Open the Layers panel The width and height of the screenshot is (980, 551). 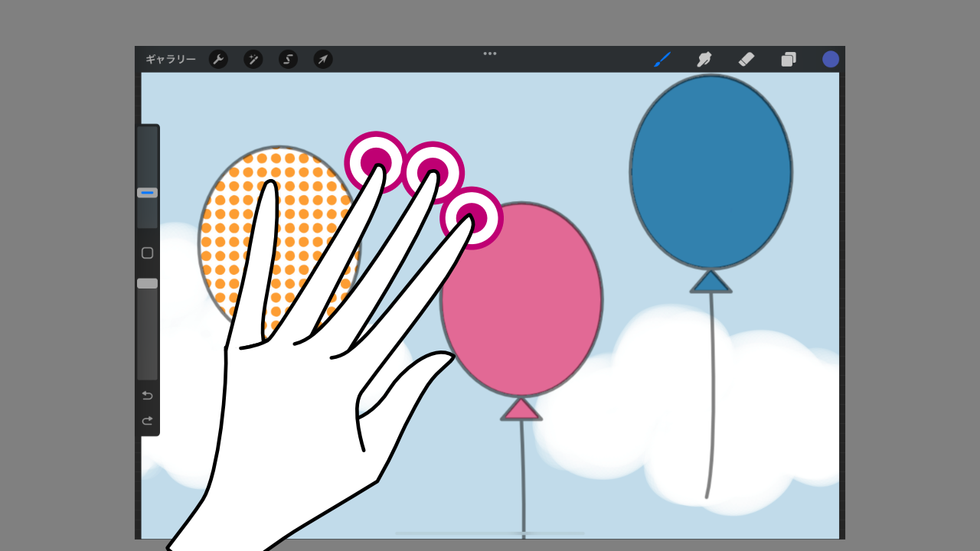pyautogui.click(x=789, y=60)
